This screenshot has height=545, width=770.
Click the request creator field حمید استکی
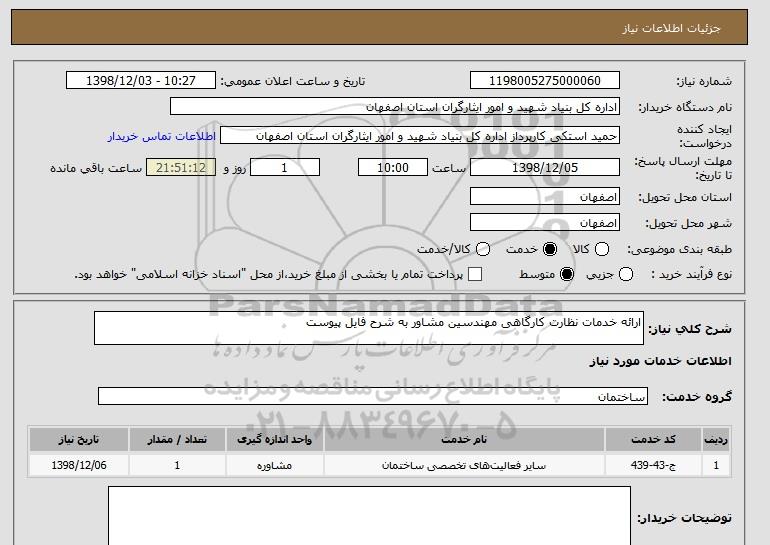420,136
